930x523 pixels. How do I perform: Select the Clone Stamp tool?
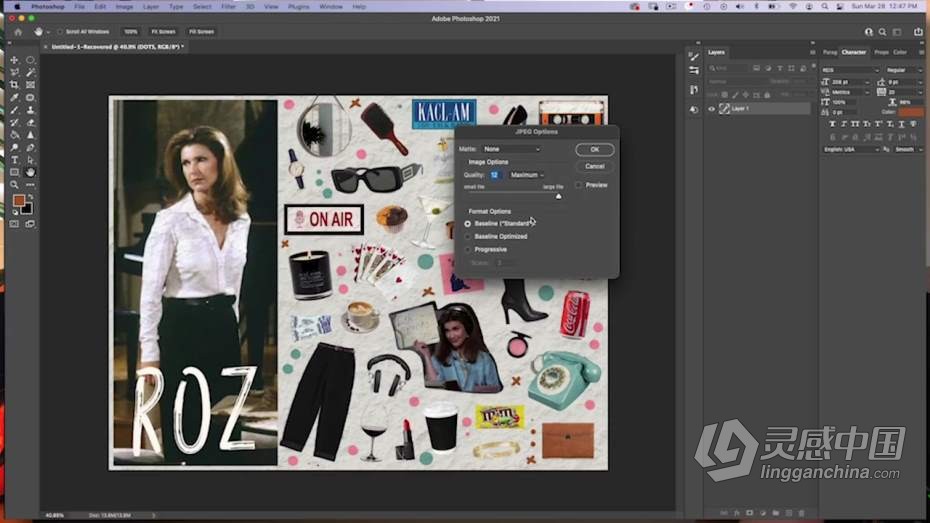(x=30, y=110)
